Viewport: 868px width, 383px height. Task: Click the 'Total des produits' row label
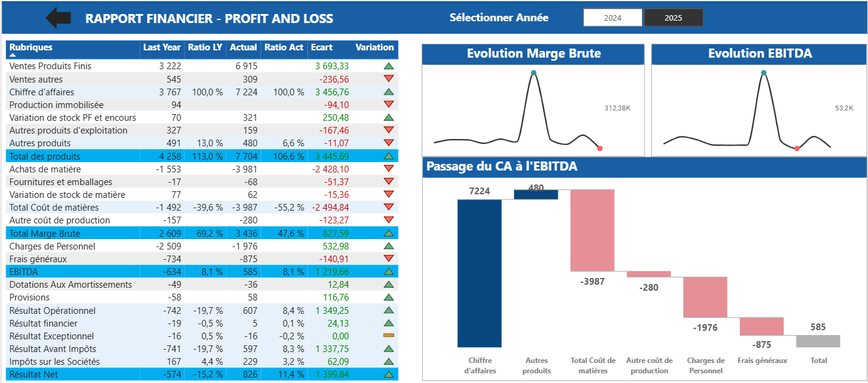coord(45,156)
